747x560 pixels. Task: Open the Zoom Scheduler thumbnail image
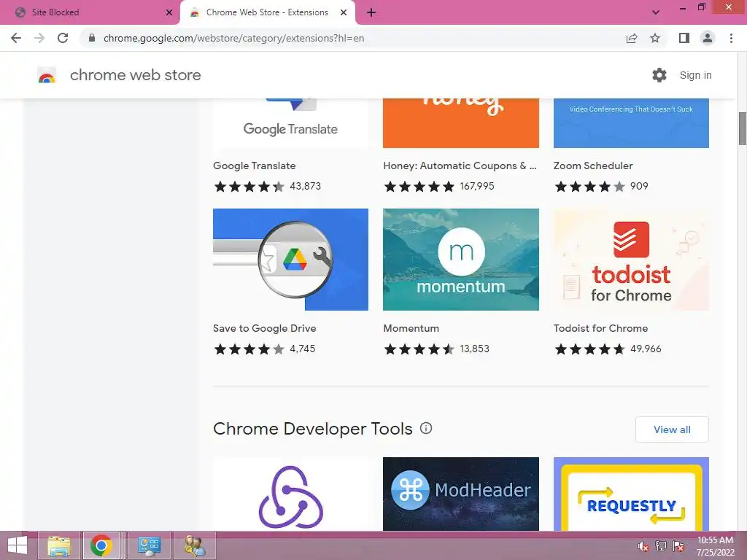click(x=631, y=123)
